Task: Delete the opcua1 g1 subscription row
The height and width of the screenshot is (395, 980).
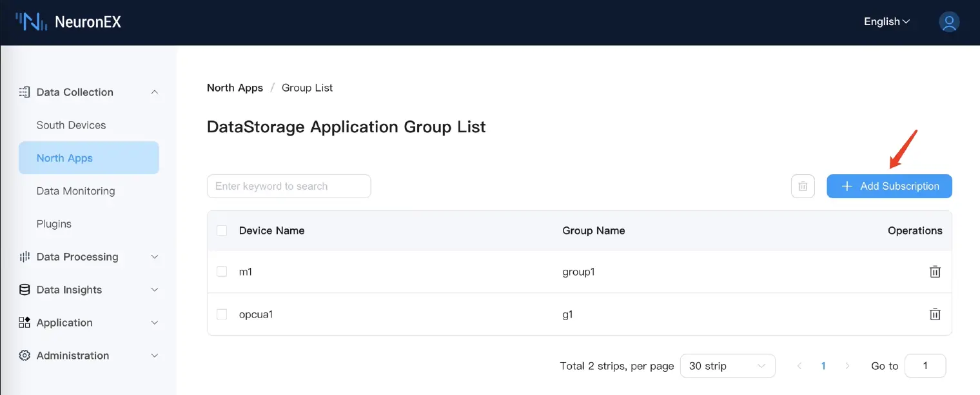Action: 935,314
